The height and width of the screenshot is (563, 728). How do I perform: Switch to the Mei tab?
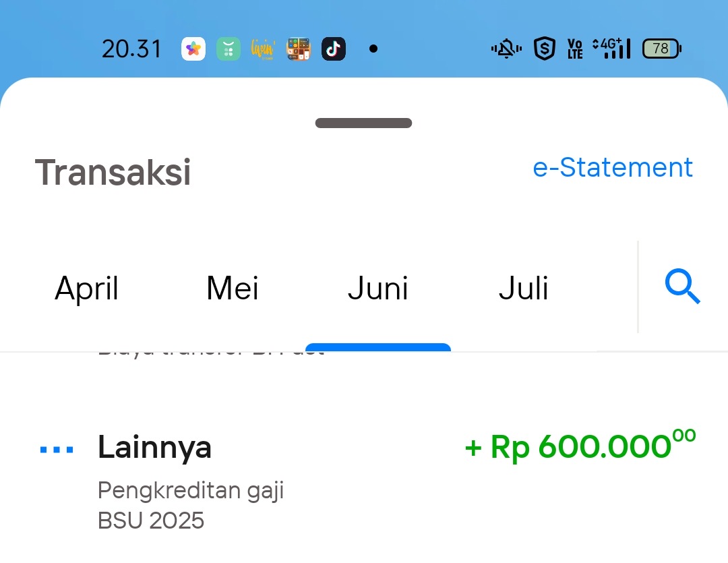tap(232, 288)
